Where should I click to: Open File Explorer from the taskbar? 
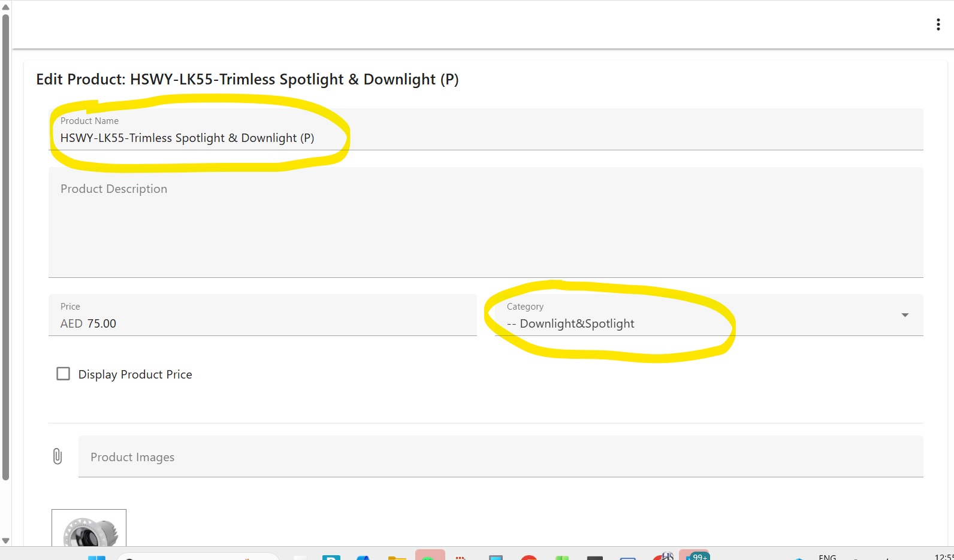point(397,557)
